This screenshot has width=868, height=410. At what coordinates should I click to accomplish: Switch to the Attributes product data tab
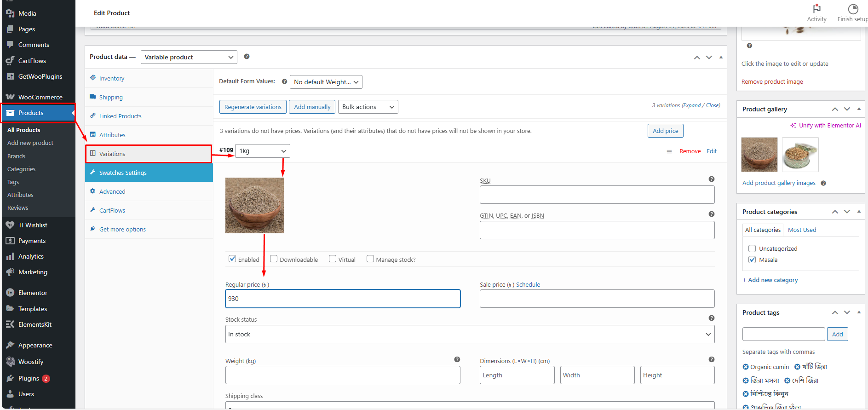112,135
